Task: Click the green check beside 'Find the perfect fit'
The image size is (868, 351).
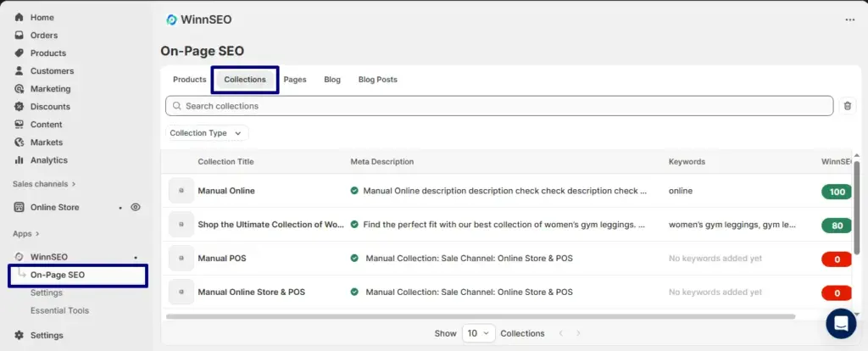Action: tap(354, 224)
